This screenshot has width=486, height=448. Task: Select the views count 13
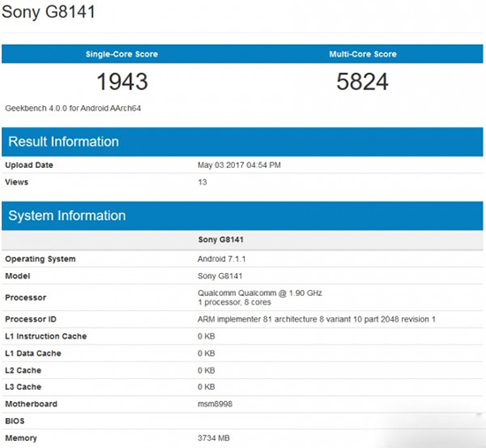(202, 182)
